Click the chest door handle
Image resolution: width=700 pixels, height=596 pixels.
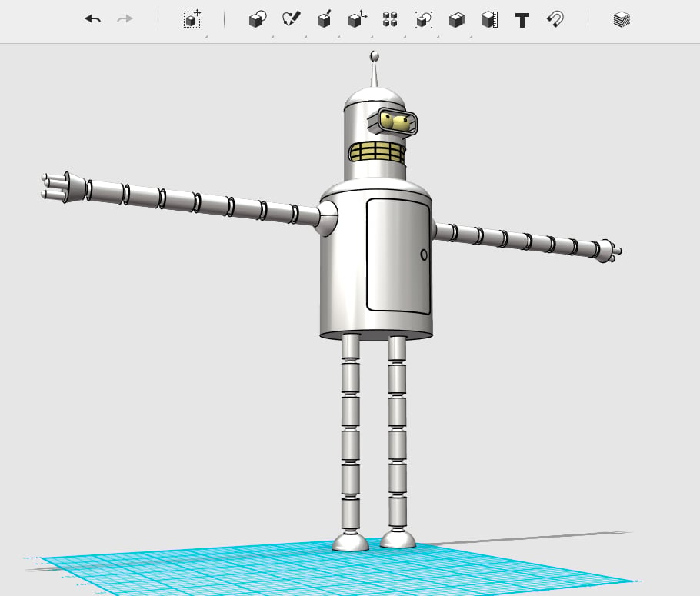tap(424, 255)
